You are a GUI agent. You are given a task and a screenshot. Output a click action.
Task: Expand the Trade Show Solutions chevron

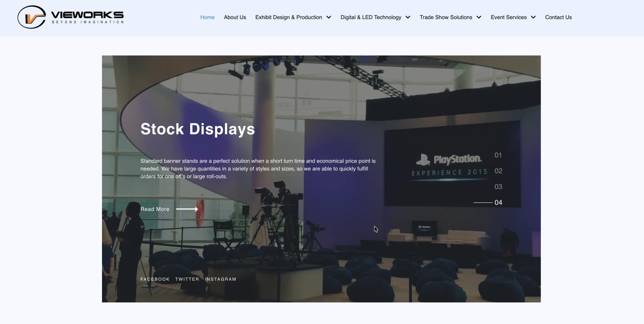479,17
